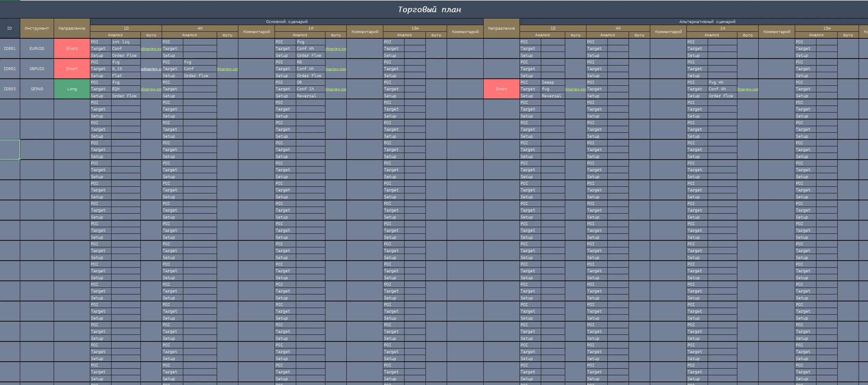The image size is (868, 385).
Task: Select the red Short cell for EURUSD
Action: tap(72, 48)
